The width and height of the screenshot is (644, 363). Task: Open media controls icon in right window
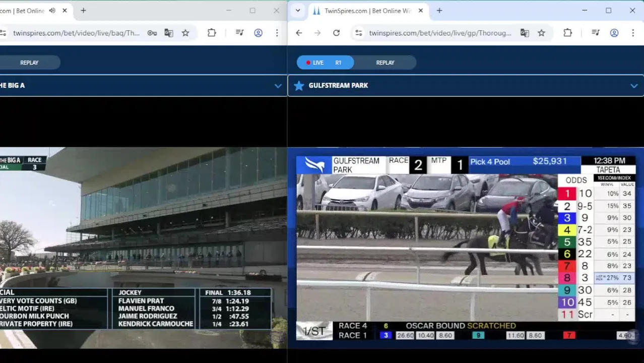pyautogui.click(x=596, y=33)
